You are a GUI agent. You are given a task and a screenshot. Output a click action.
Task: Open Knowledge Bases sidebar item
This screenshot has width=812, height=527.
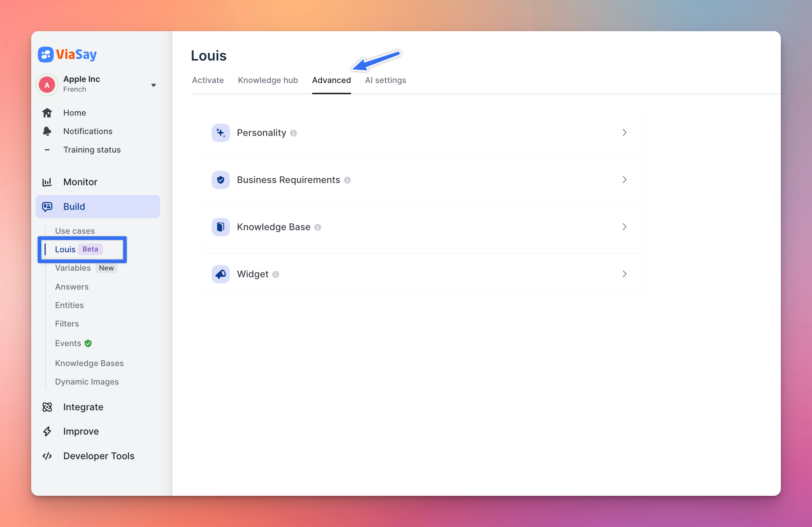pyautogui.click(x=89, y=363)
